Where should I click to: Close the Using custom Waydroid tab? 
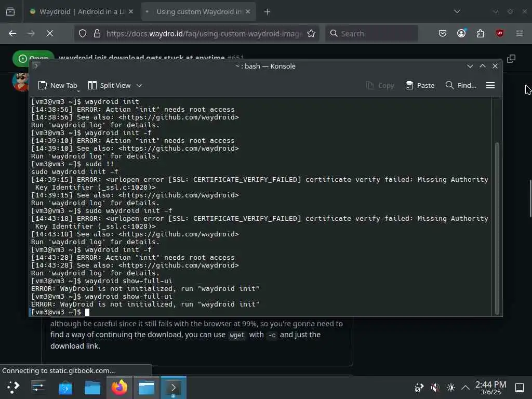[x=248, y=11]
